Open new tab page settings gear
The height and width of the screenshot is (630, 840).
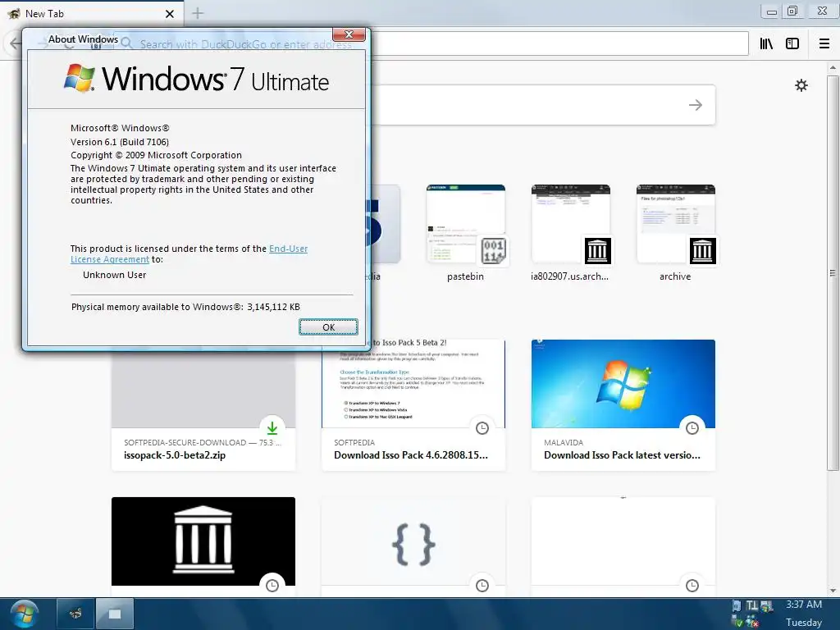click(x=801, y=85)
